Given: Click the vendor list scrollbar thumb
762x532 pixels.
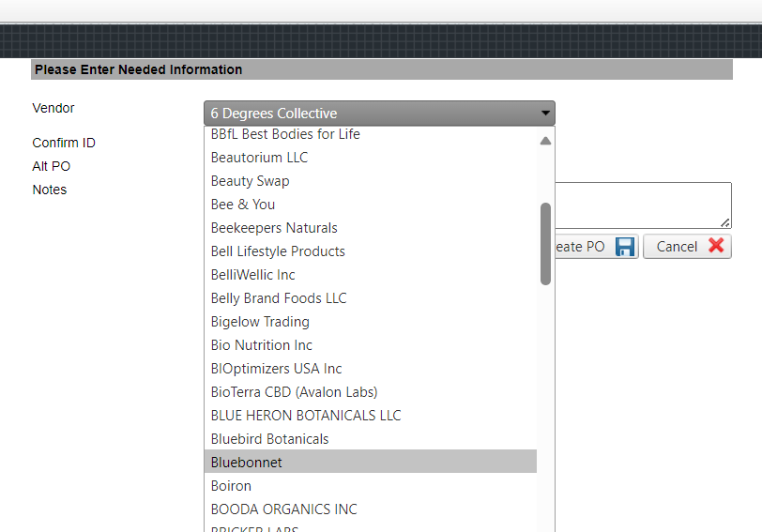Looking at the screenshot, I should pyautogui.click(x=545, y=244).
